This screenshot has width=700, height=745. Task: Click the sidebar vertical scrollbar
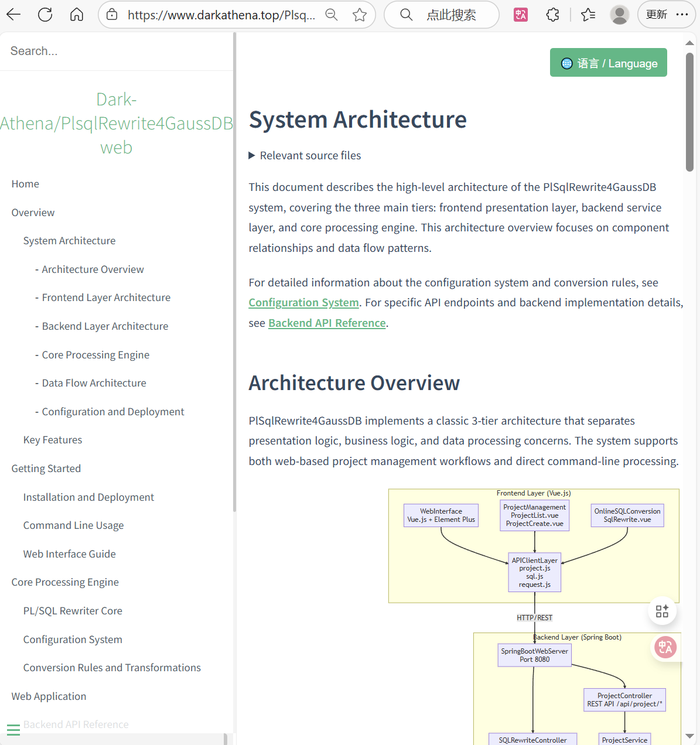click(x=234, y=272)
